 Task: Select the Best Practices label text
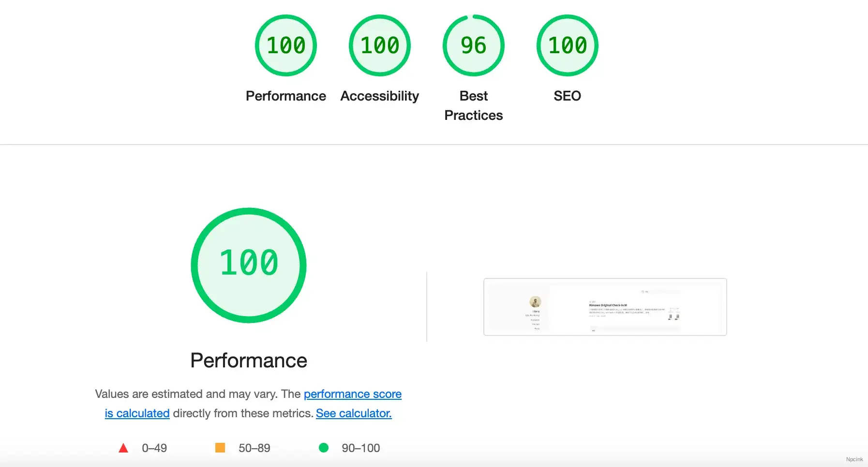473,105
